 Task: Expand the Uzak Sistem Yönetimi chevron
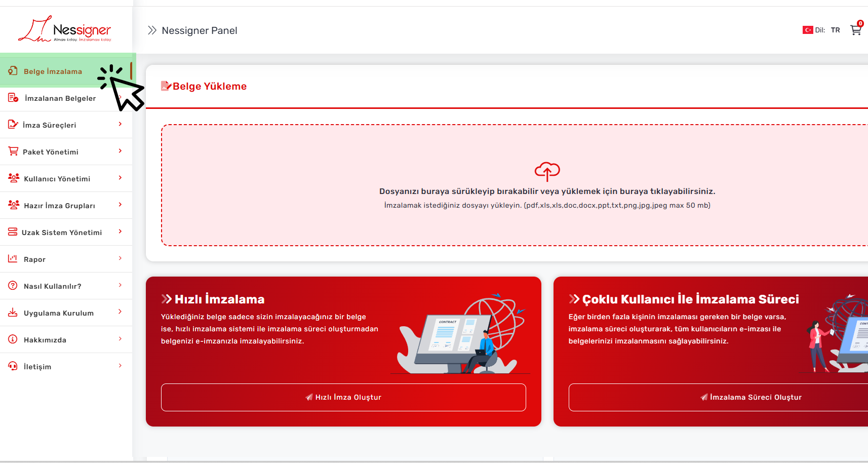point(120,231)
